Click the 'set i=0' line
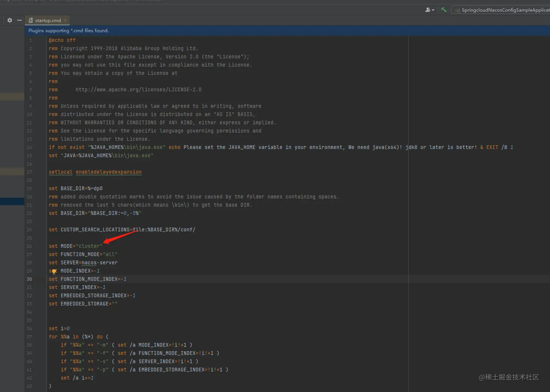550x392 pixels. [59, 329]
